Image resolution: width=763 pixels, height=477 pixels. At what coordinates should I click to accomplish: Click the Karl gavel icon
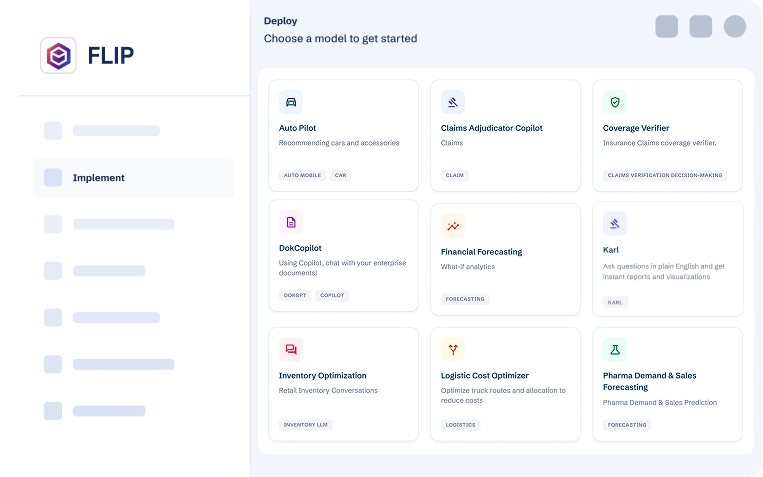615,224
